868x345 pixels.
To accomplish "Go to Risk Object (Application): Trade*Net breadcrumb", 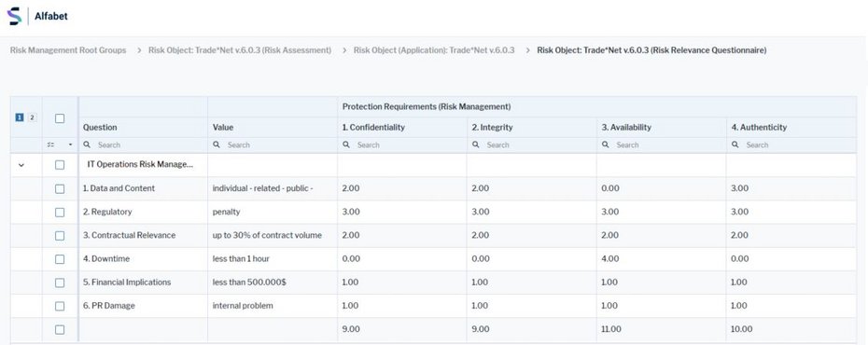I will [434, 50].
